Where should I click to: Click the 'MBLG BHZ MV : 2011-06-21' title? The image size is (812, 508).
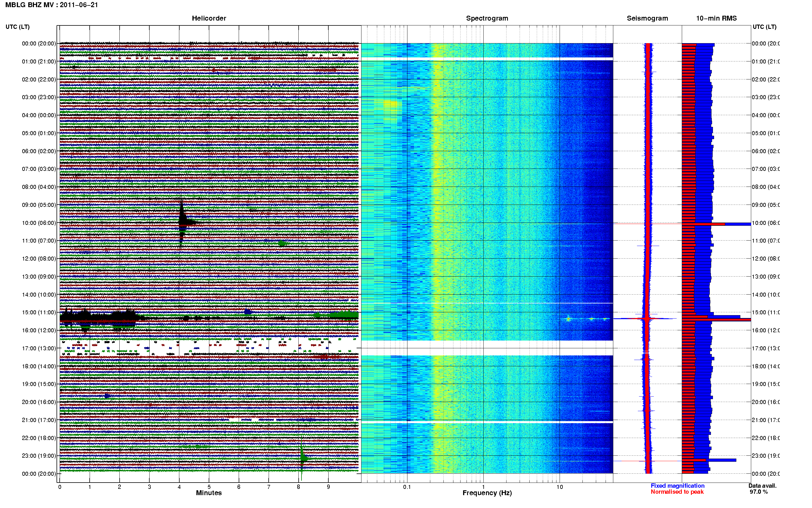51,5
